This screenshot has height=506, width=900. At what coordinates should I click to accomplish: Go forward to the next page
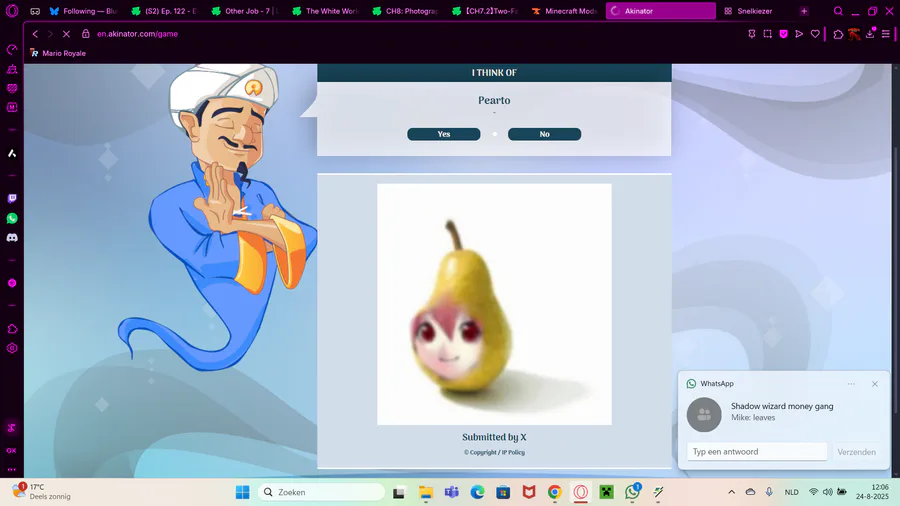(51, 34)
